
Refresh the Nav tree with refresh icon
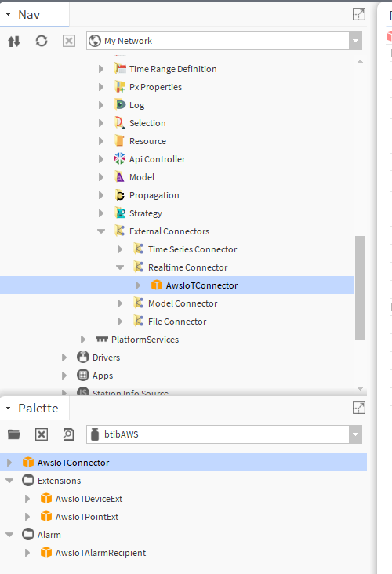point(42,41)
